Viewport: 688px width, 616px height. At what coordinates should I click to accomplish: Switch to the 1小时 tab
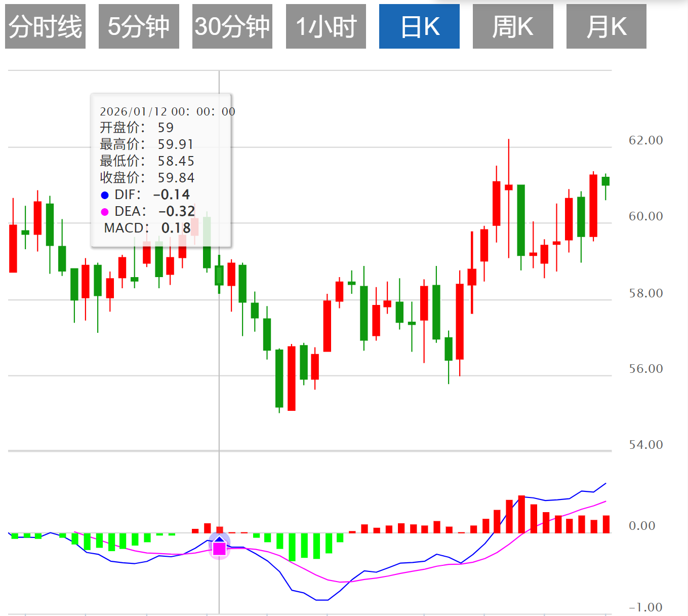pyautogui.click(x=326, y=26)
